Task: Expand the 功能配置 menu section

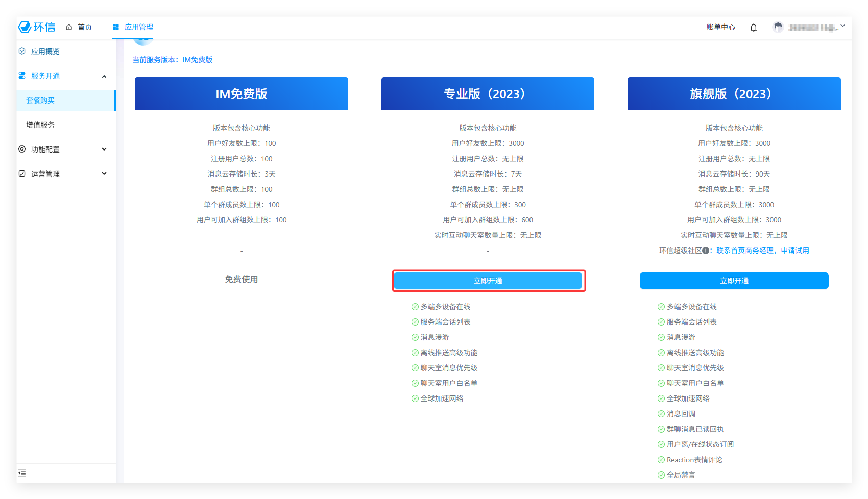Action: pos(104,149)
